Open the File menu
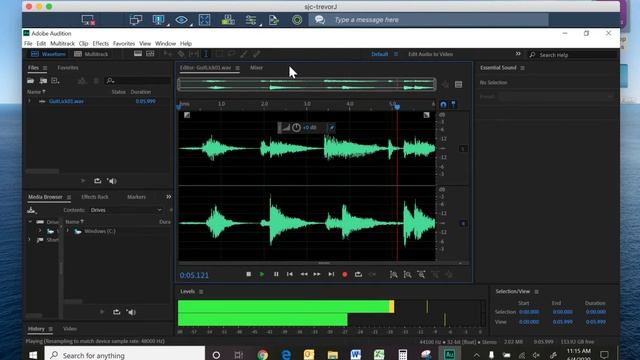This screenshot has width=640, height=360. (28, 43)
